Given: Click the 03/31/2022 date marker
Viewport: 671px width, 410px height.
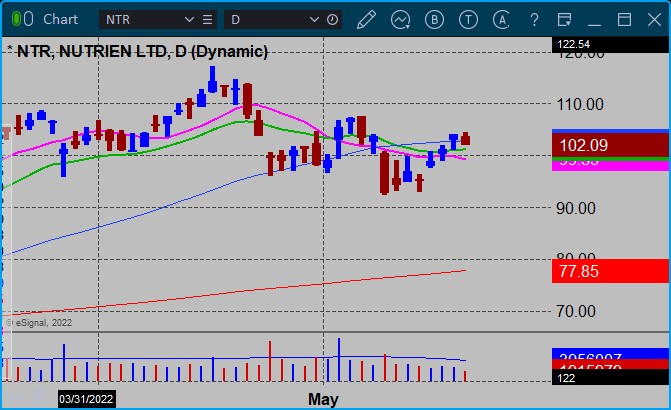Looking at the screenshot, I should tap(86, 399).
